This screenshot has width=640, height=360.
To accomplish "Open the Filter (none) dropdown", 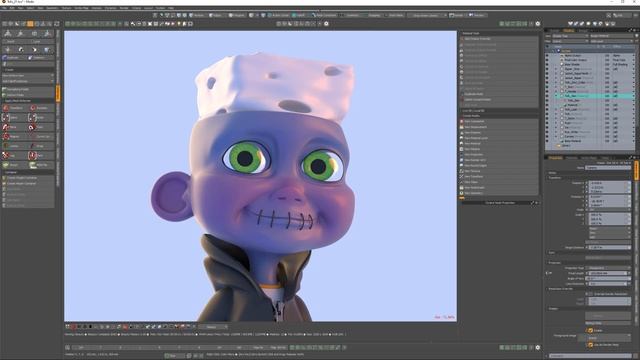I will pos(570,41).
